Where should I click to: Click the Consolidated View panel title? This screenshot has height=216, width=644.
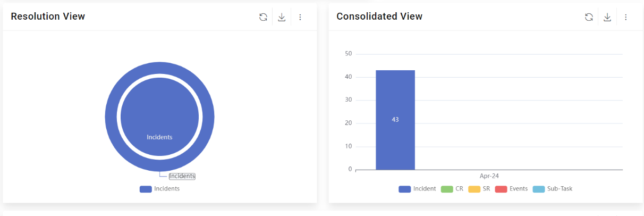pyautogui.click(x=379, y=16)
